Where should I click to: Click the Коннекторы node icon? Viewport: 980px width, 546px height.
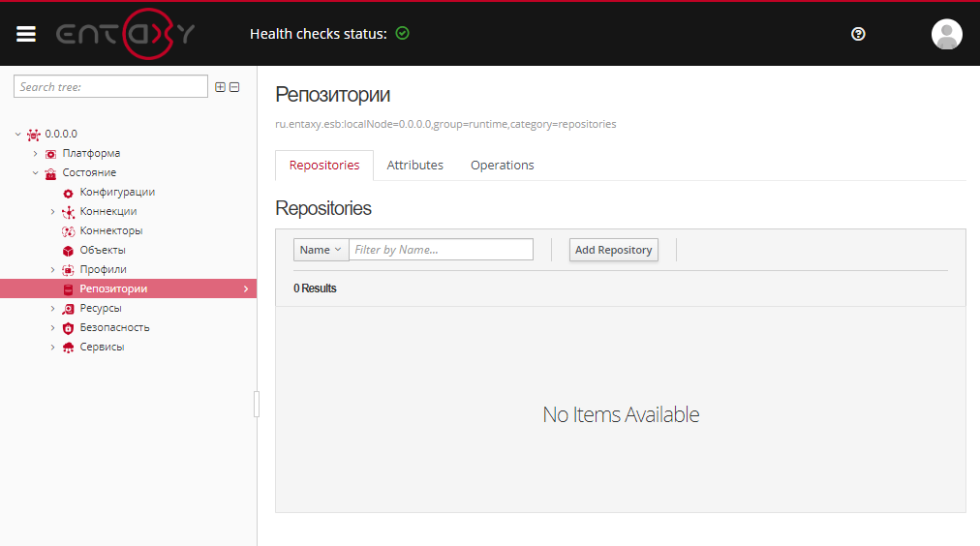tap(68, 231)
